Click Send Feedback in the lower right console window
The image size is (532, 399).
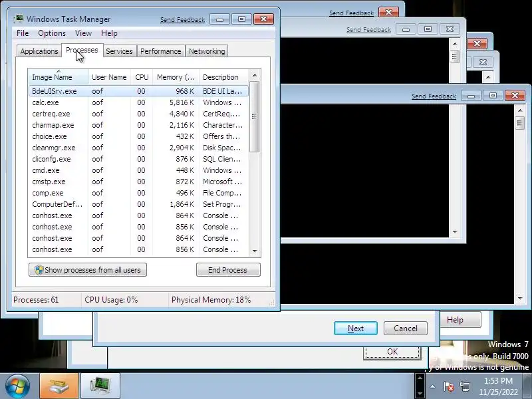point(434,96)
